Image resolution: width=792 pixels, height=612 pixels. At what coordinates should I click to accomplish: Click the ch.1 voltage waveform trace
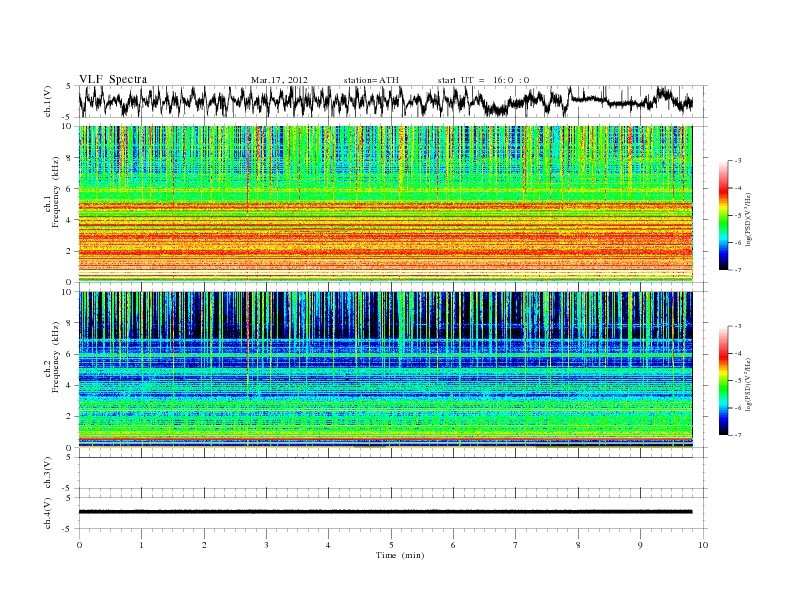pyautogui.click(x=386, y=101)
